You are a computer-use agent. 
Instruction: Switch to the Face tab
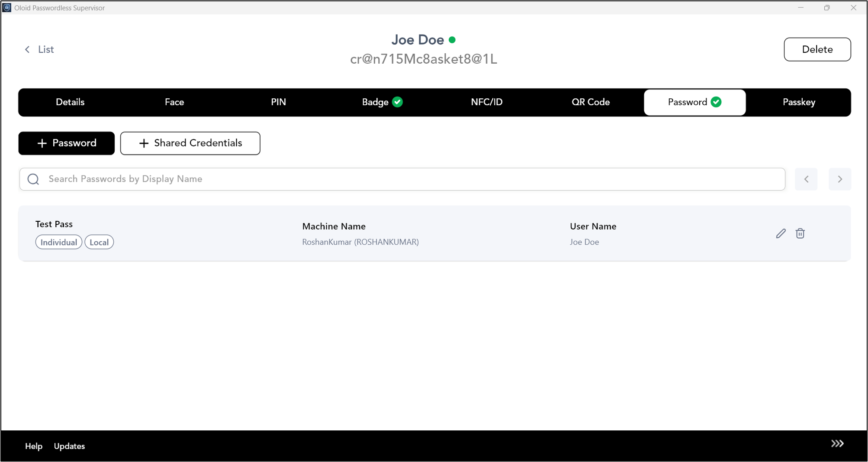point(174,102)
